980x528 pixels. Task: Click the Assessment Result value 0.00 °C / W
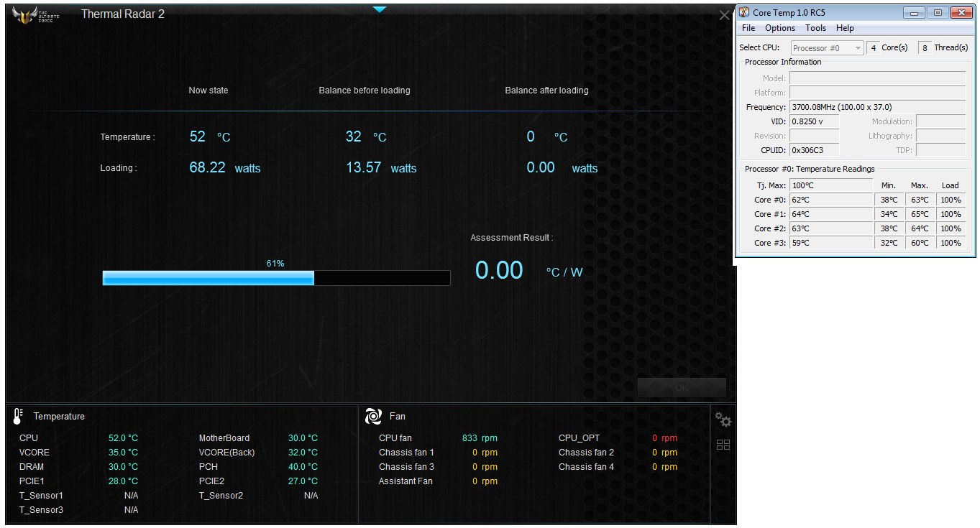529,271
